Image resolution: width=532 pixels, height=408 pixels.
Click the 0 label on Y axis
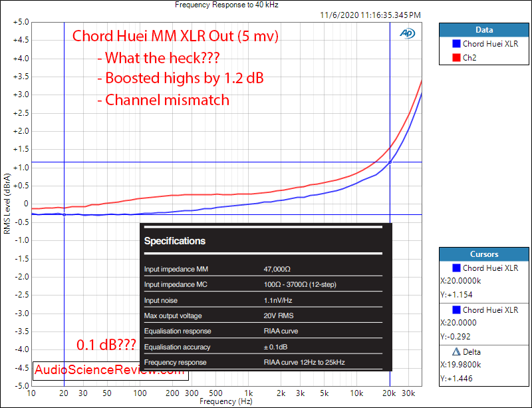click(x=26, y=204)
